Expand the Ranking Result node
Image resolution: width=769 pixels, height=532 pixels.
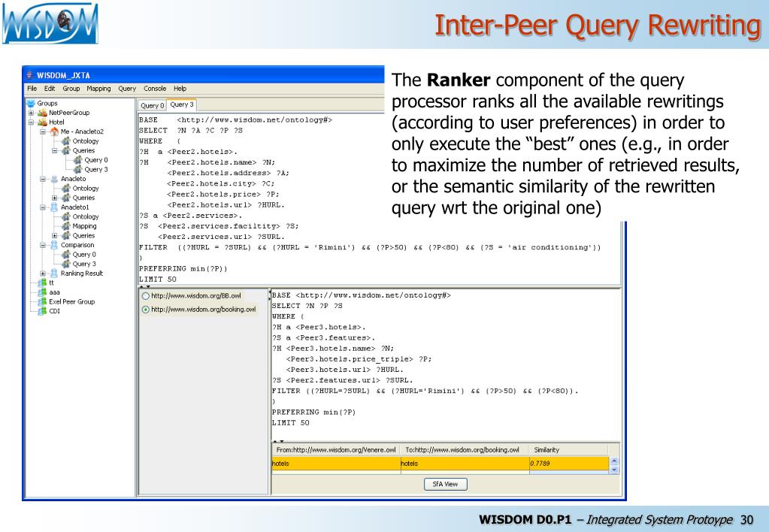pos(43,273)
